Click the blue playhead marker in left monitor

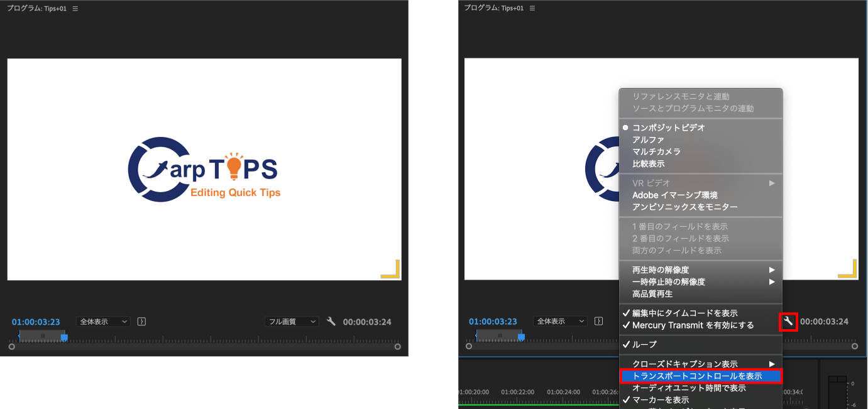point(64,337)
